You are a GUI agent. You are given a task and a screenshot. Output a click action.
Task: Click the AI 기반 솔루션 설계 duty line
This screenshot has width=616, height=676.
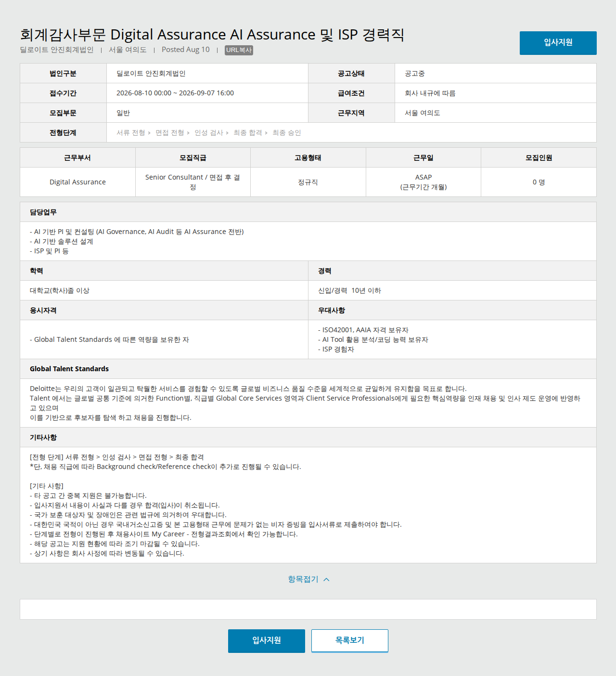(62, 242)
